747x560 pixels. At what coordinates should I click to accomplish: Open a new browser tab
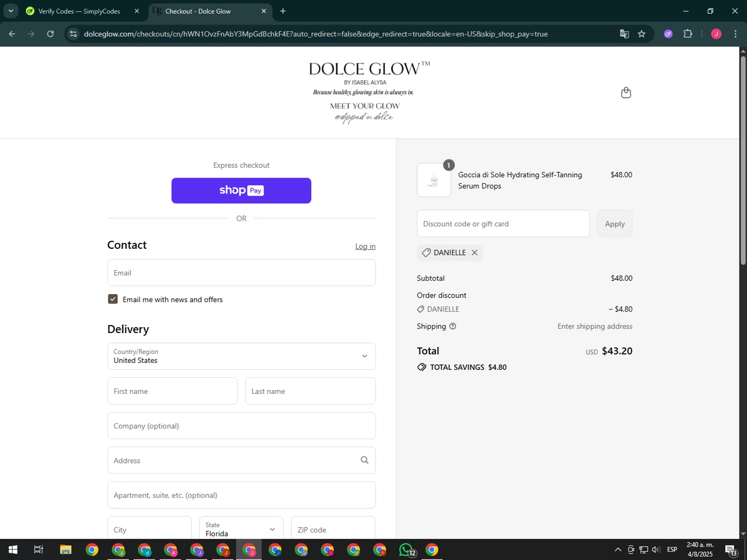(x=283, y=11)
